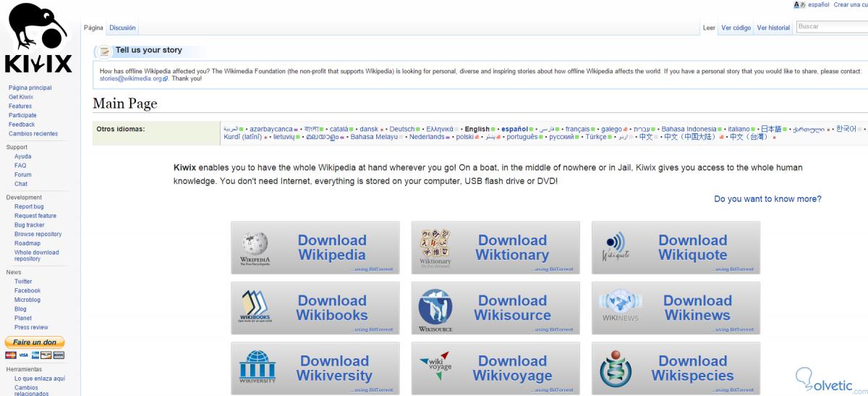Open the Report bug link
Image resolution: width=868 pixels, height=396 pixels.
(x=29, y=206)
